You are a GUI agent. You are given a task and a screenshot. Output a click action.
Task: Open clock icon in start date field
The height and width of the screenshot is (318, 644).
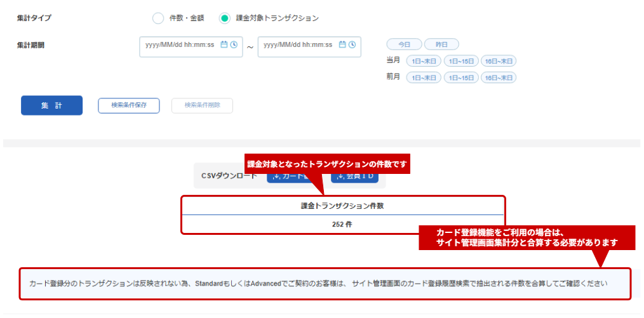[234, 44]
